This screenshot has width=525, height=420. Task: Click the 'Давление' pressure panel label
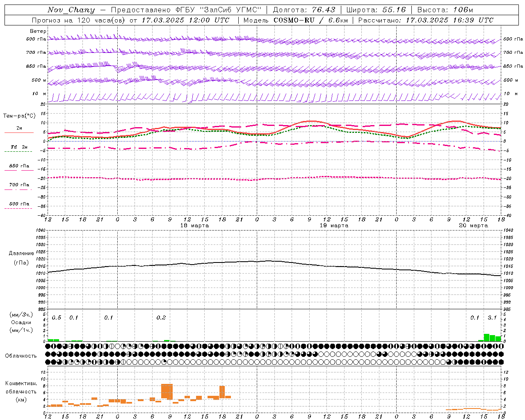pos(21,253)
